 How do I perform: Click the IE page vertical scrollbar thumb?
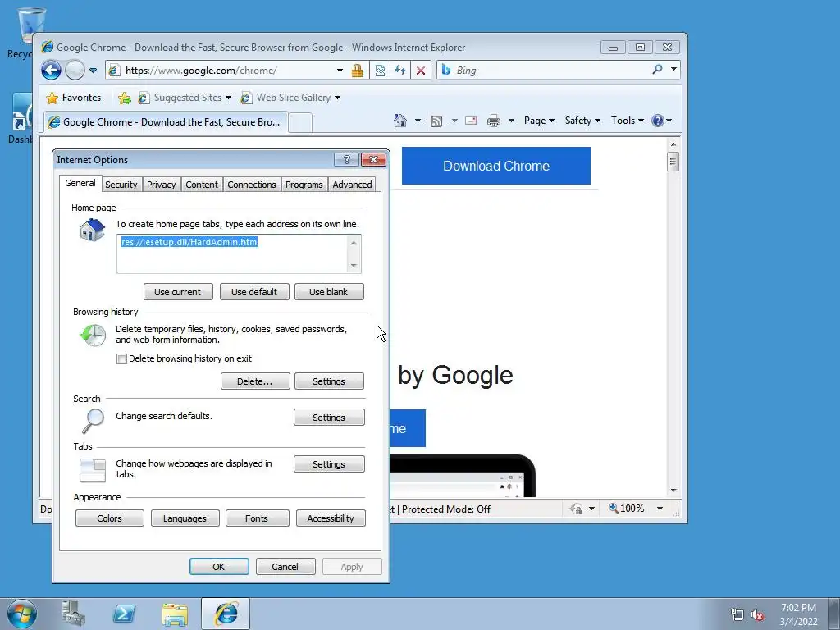click(673, 162)
